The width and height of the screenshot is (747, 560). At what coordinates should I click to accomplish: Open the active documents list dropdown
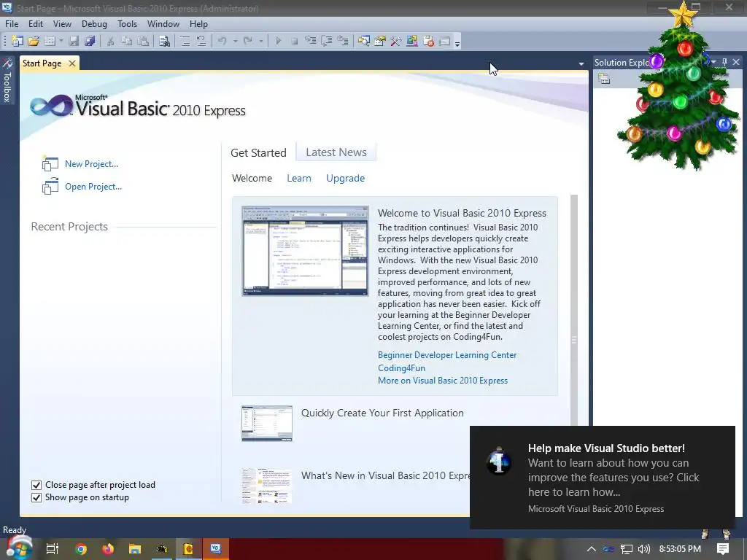click(581, 63)
